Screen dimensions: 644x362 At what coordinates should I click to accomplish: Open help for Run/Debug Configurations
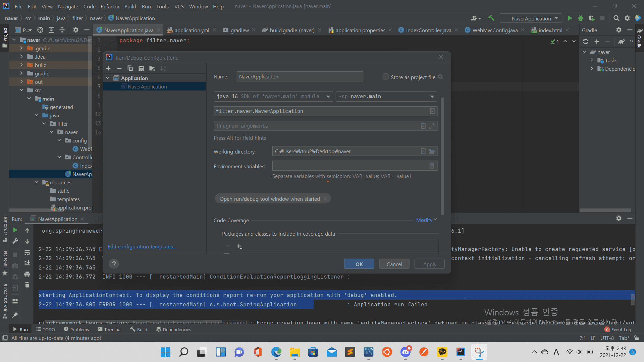114,264
